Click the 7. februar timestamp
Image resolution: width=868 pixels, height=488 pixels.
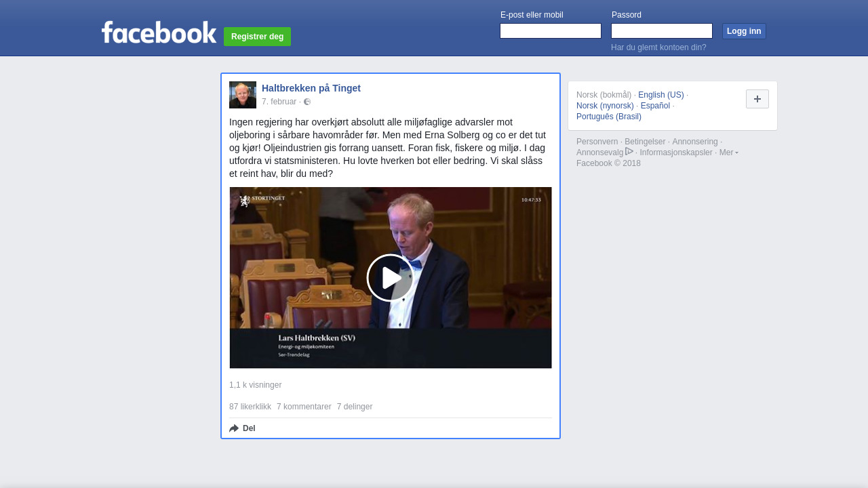pos(279,102)
